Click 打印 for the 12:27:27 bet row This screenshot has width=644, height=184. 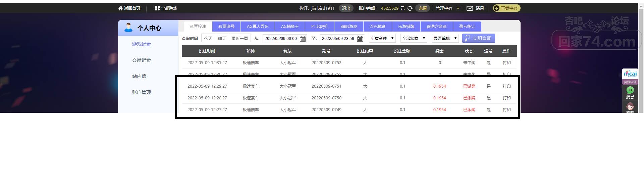tap(507, 110)
